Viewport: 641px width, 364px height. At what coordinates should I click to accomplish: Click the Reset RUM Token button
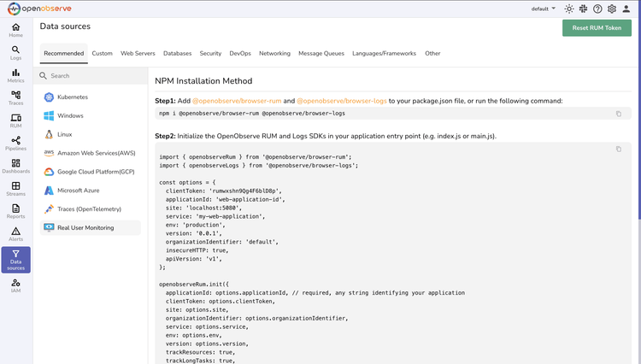pos(597,28)
